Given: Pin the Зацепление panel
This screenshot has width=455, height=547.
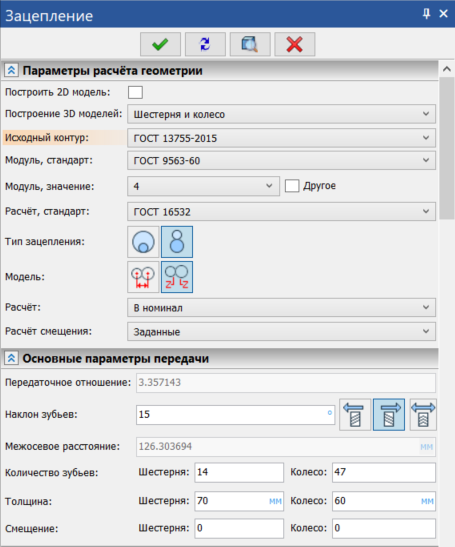Looking at the screenshot, I should pyautogui.click(x=426, y=14).
